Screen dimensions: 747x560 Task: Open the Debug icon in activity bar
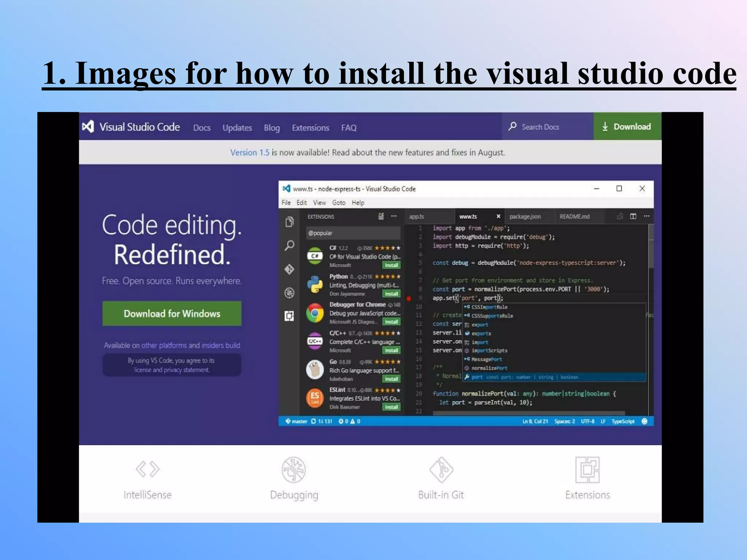tap(290, 293)
